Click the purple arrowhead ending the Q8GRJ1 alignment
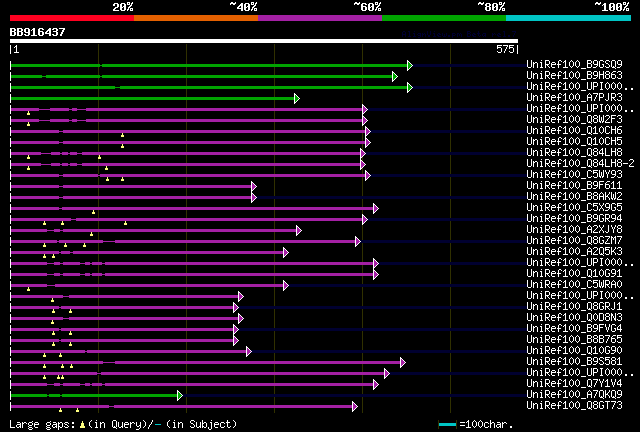Viewport: 640px width, 432px height. click(x=236, y=307)
